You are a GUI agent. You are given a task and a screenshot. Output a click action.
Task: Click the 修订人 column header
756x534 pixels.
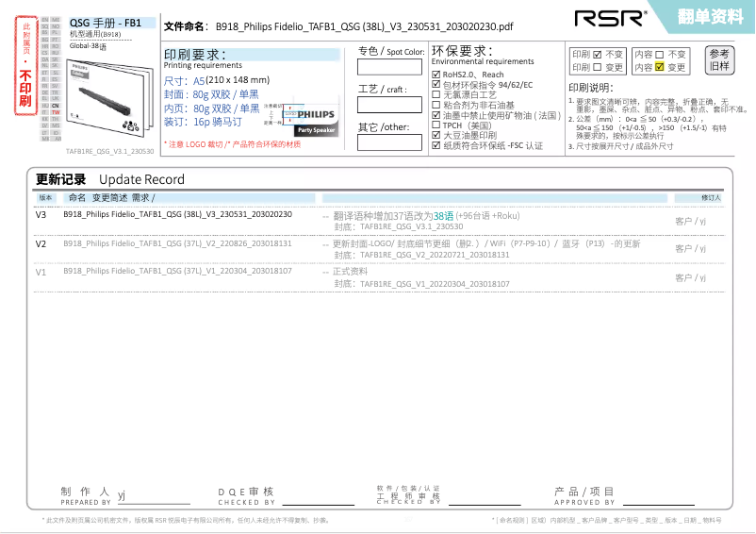click(x=711, y=198)
